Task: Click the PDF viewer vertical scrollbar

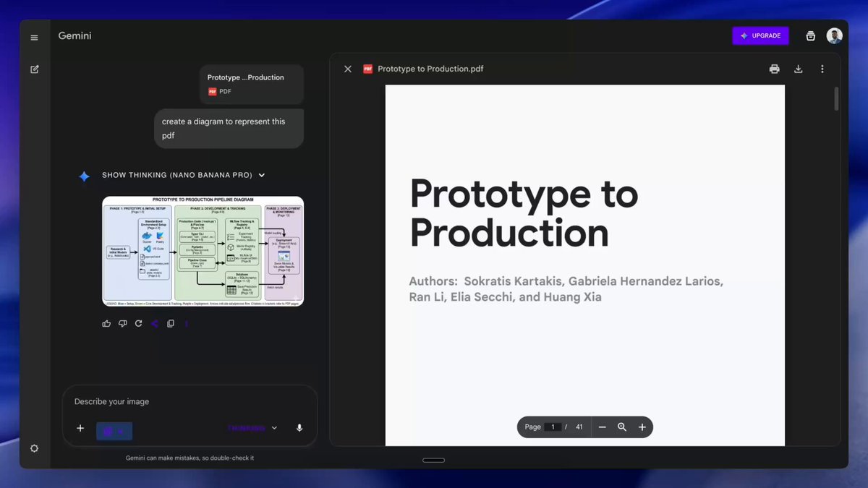Action: click(837, 99)
